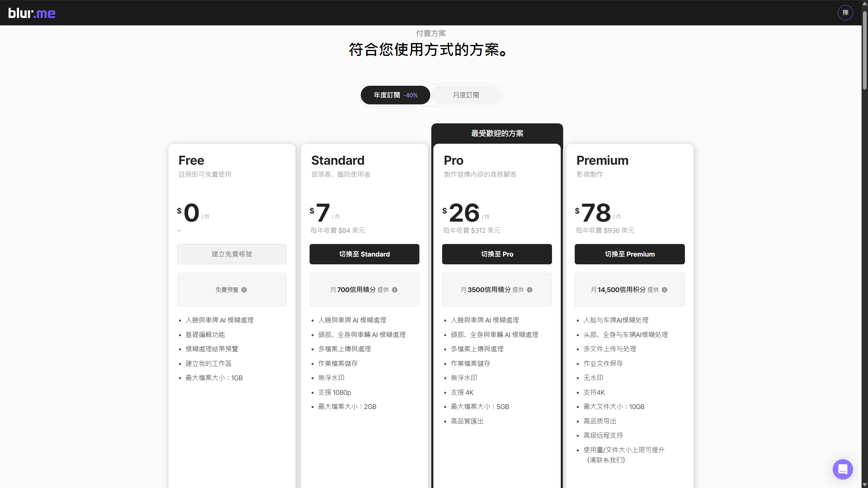The height and width of the screenshot is (488, 868).
Task: Click the $0 price in Free plan
Action: pos(189,213)
